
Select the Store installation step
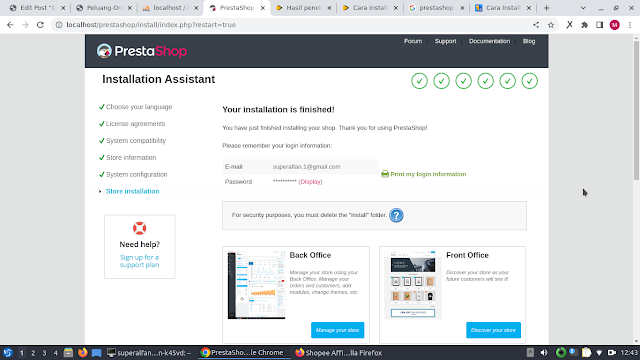click(x=133, y=191)
